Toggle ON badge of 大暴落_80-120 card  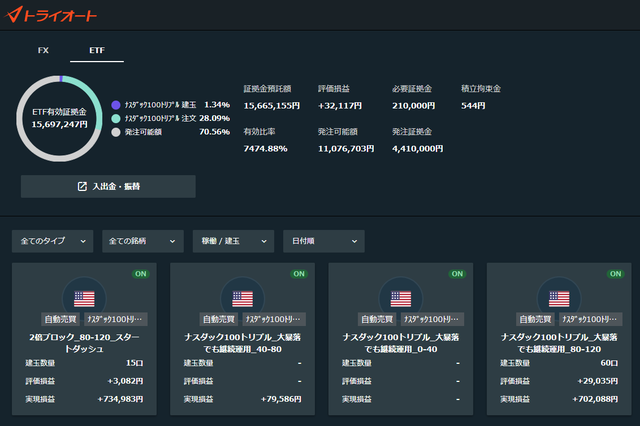[616, 274]
